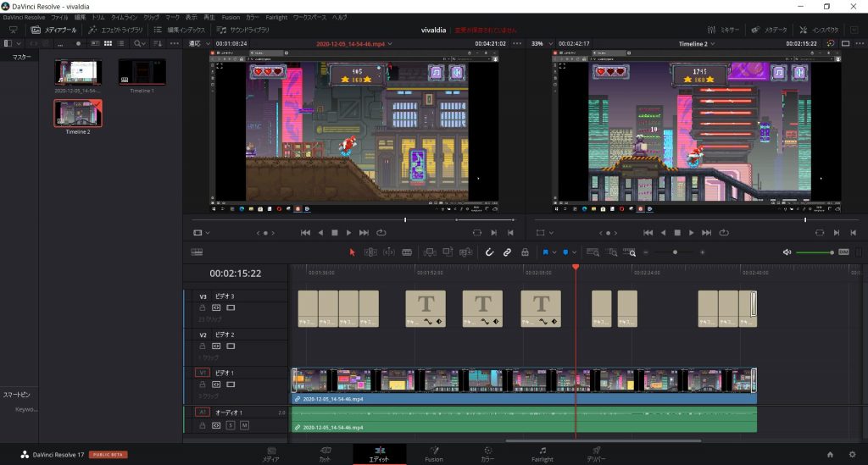The height and width of the screenshot is (465, 868).
Task: Switch to the カラー page tab
Action: 487,454
